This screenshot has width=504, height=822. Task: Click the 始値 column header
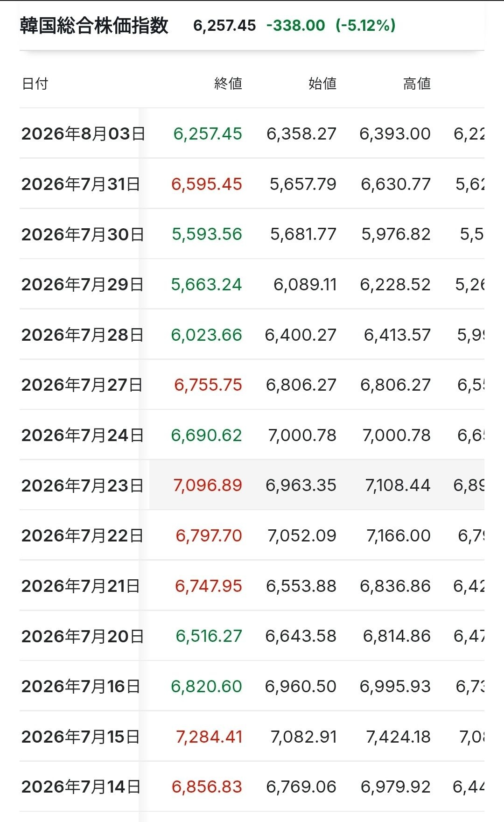pyautogui.click(x=322, y=84)
